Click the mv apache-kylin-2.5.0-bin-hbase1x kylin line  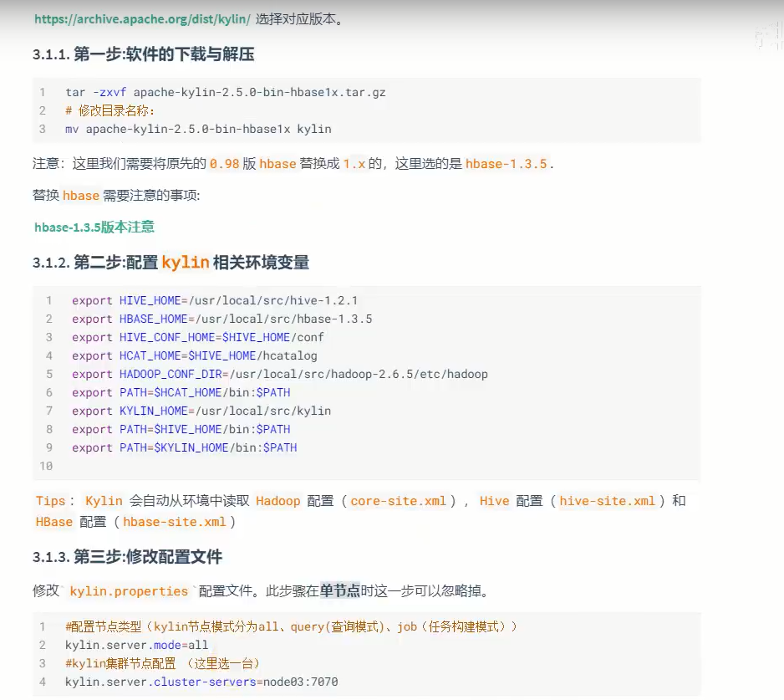(x=198, y=129)
